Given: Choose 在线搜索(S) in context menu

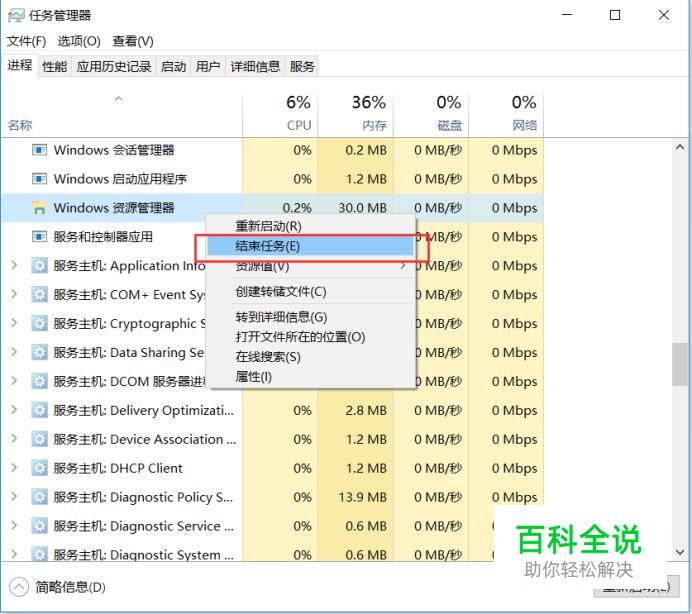Looking at the screenshot, I should click(268, 357).
